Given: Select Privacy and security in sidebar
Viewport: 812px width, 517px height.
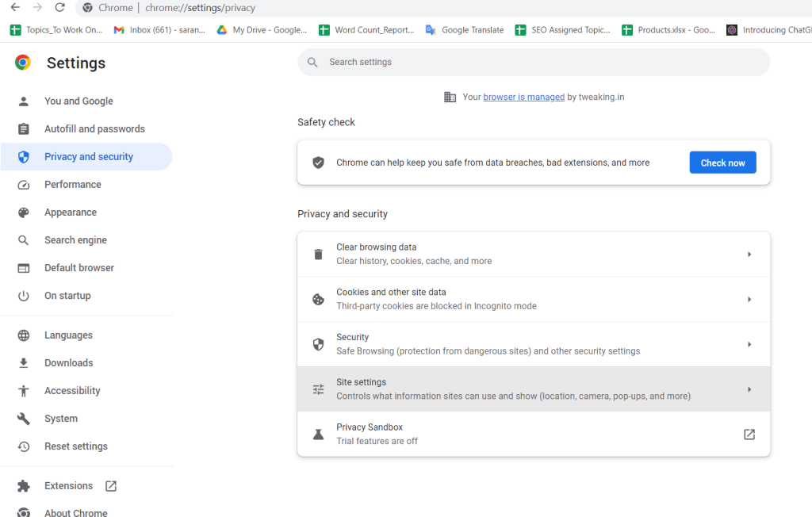Looking at the screenshot, I should [86, 157].
